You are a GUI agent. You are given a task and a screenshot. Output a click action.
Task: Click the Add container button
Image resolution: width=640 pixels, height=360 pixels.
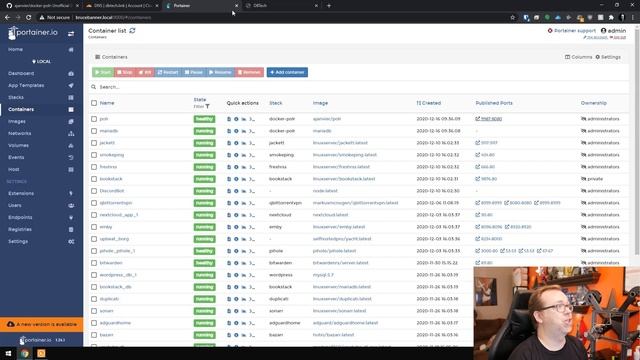pyautogui.click(x=287, y=72)
